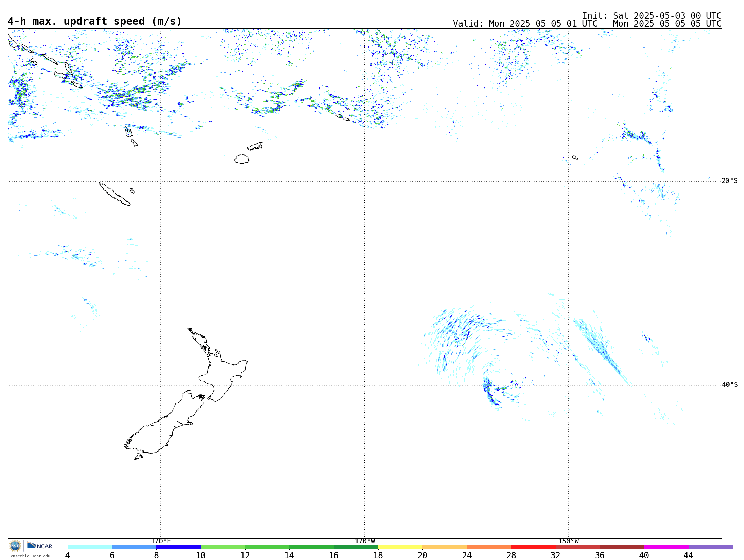Click the 'Init: Sat 2025-05-03 00 UTC' text
744x560 pixels.
[651, 16]
